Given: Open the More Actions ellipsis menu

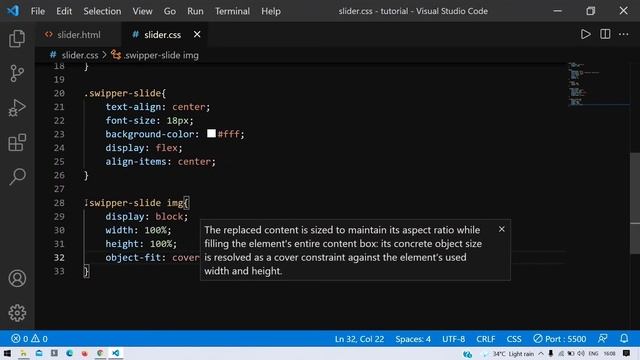Looking at the screenshot, I should point(623,34).
